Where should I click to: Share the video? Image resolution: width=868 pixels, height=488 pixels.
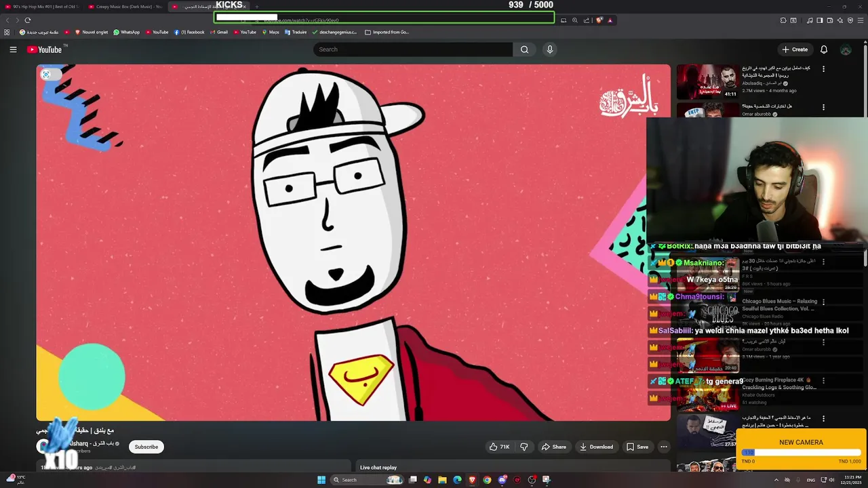(553, 447)
